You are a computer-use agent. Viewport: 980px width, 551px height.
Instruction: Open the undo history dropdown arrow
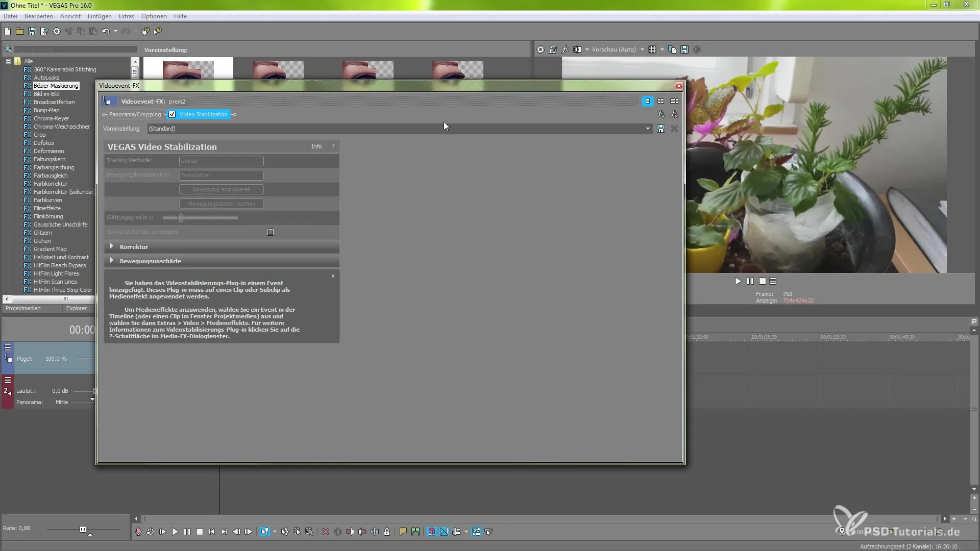click(115, 31)
